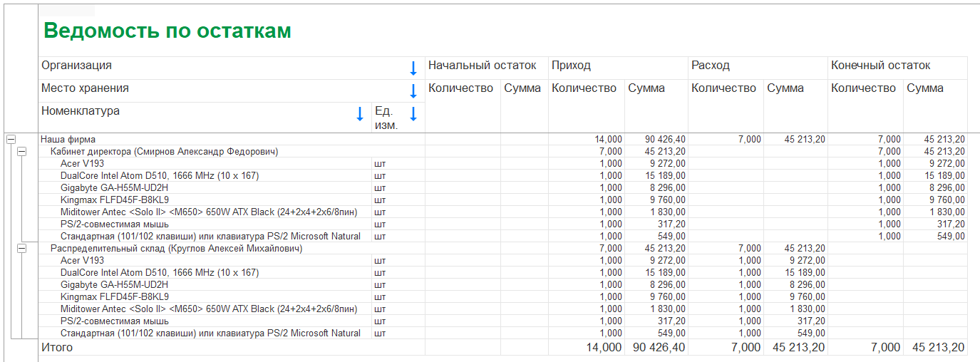Image resolution: width=980 pixels, height=362 pixels.
Task: Select Gigabyte GA-H55M-UD2H under Распределительный склад
Action: pyautogui.click(x=114, y=285)
